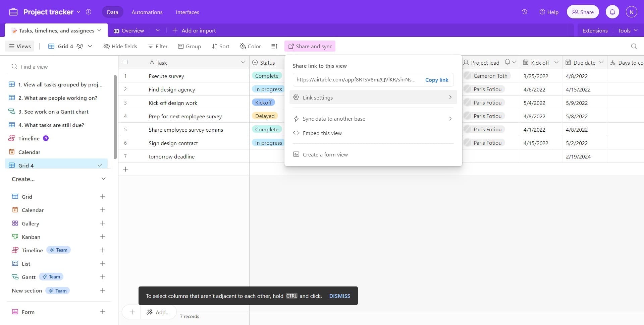644x325 pixels.
Task: Select the Group tool
Action: [x=189, y=46]
